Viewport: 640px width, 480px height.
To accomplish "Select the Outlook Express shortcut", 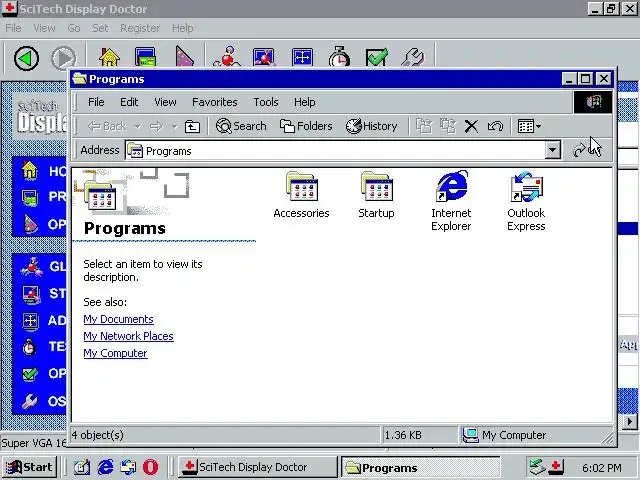I will pos(526,201).
